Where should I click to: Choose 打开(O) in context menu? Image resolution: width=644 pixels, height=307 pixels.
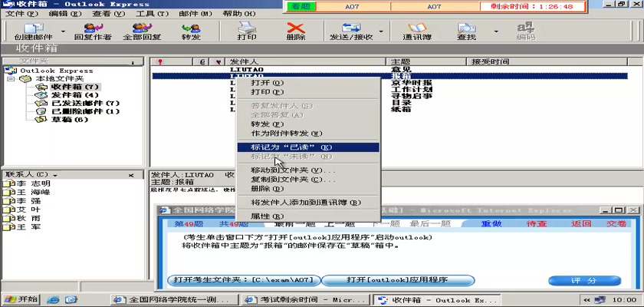tap(308, 83)
